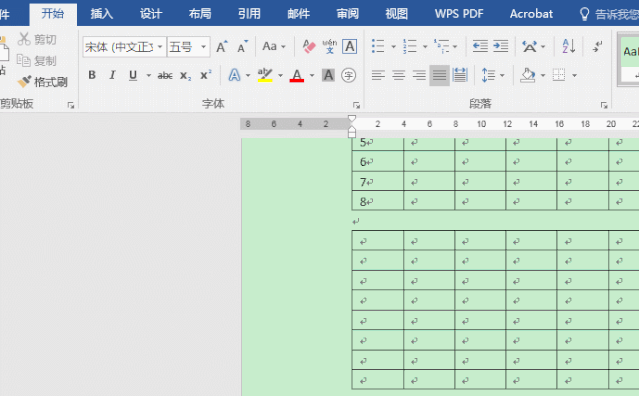Image resolution: width=639 pixels, height=396 pixels.
Task: Clear all formatting with the eraser icon
Action: point(309,46)
